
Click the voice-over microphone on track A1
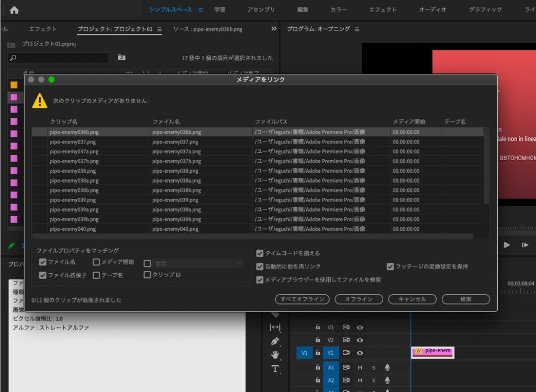click(387, 367)
